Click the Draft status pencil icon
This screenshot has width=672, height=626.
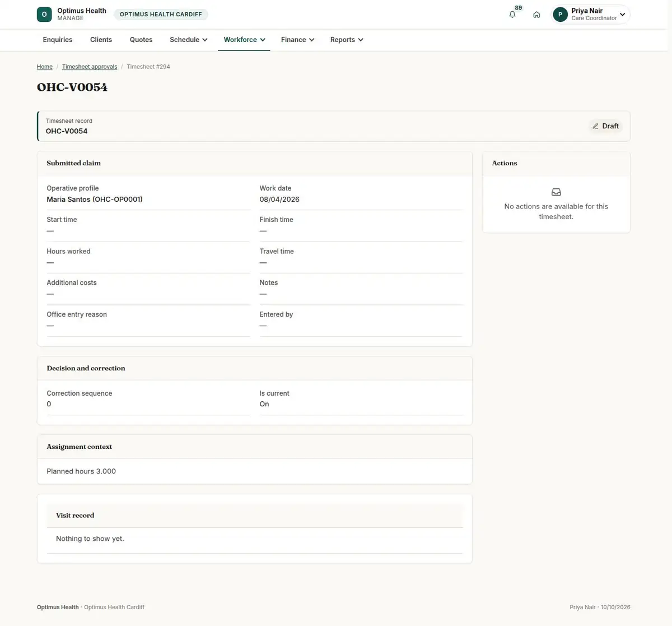click(x=595, y=126)
